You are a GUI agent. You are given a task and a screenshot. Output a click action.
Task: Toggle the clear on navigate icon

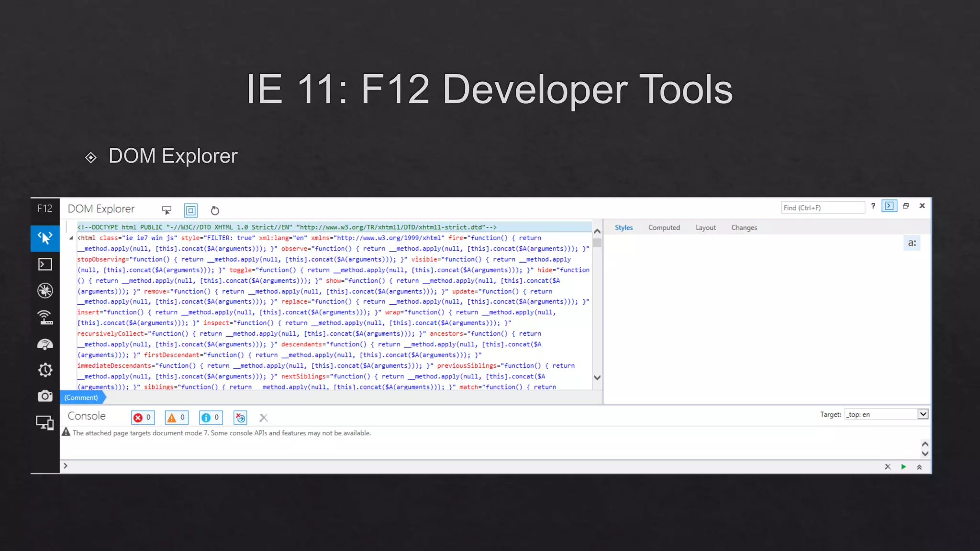tap(240, 418)
